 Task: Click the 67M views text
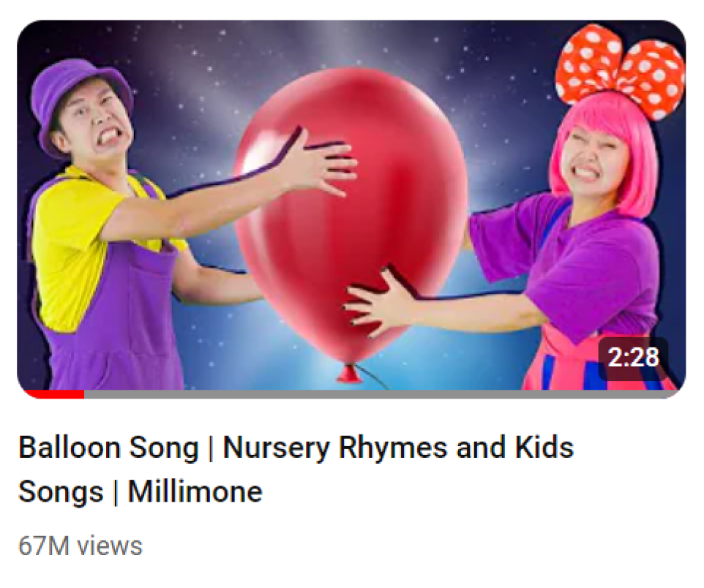tap(80, 546)
